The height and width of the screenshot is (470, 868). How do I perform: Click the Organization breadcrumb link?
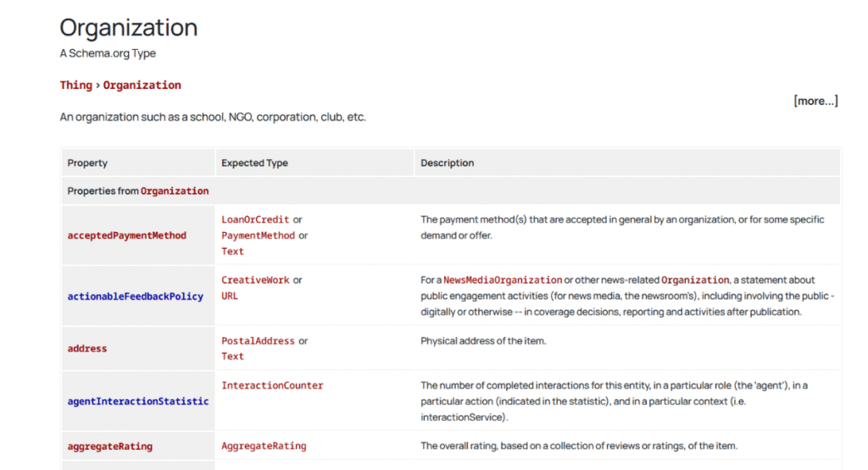pyautogui.click(x=142, y=85)
